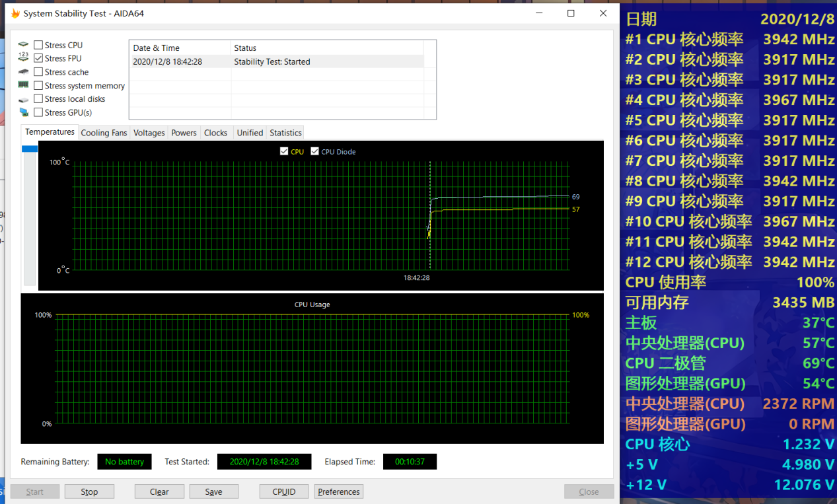Screen dimensions: 837x504
Task: Enable the Stress local disks checkbox
Action: pos(38,99)
